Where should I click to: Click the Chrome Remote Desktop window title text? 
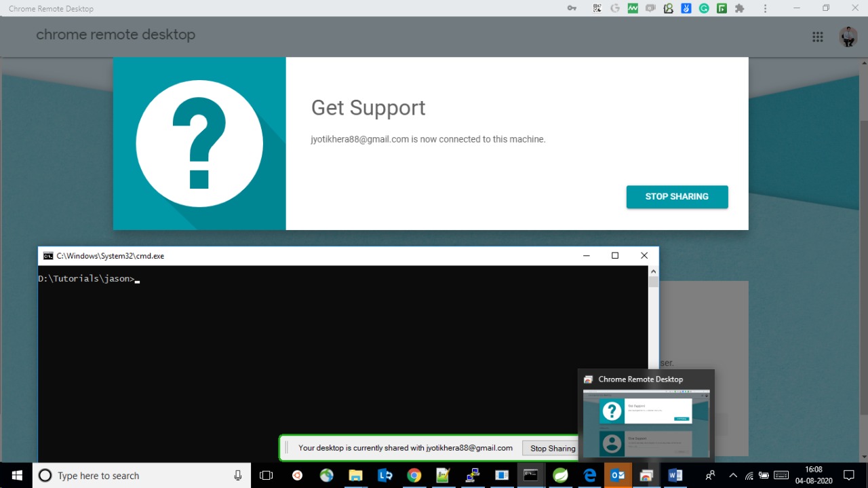pyautogui.click(x=51, y=9)
